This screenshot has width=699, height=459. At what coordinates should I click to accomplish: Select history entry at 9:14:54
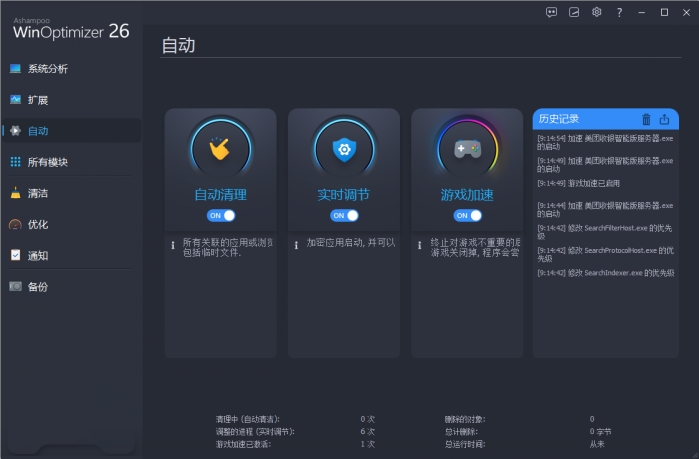click(x=605, y=143)
